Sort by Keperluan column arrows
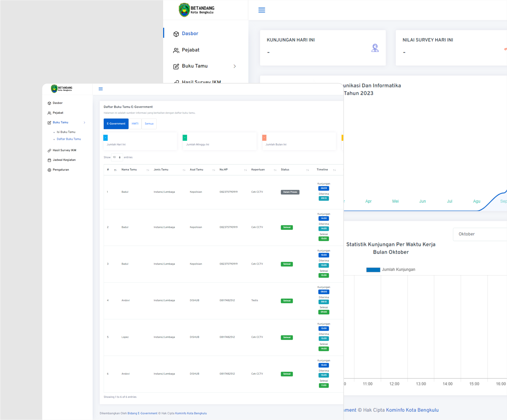This screenshot has width=507, height=420. [x=275, y=170]
